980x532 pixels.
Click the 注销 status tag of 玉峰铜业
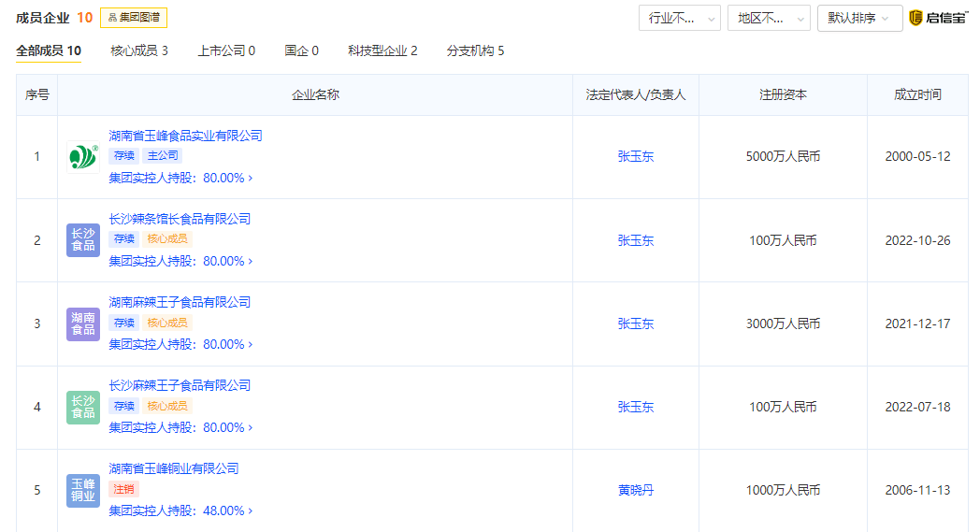pyautogui.click(x=123, y=489)
